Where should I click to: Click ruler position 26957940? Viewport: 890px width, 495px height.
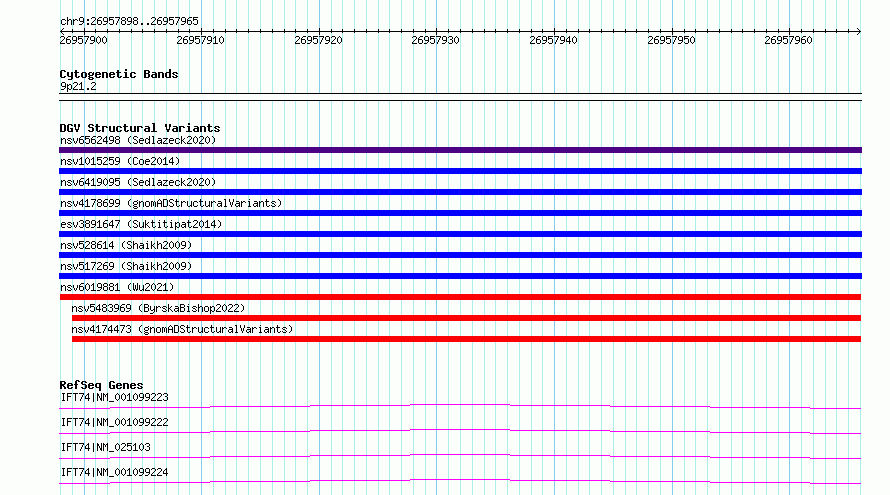(553, 40)
